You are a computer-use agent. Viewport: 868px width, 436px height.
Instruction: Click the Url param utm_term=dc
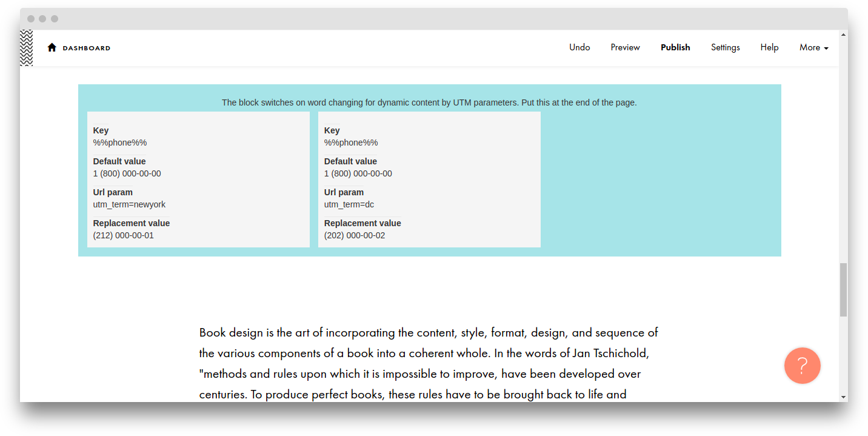click(x=349, y=204)
